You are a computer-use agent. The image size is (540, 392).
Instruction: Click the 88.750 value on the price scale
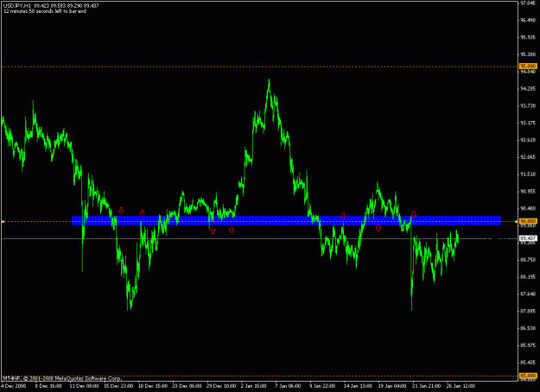[x=528, y=260]
